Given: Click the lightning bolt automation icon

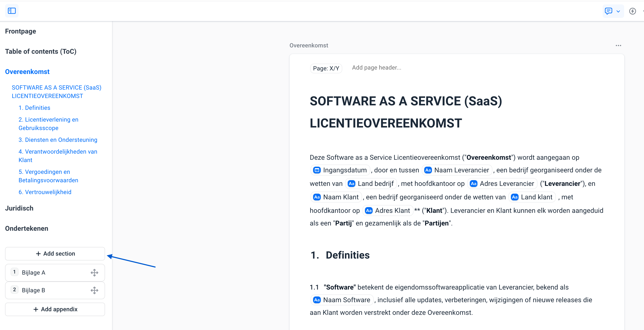Looking at the screenshot, I should [632, 11].
